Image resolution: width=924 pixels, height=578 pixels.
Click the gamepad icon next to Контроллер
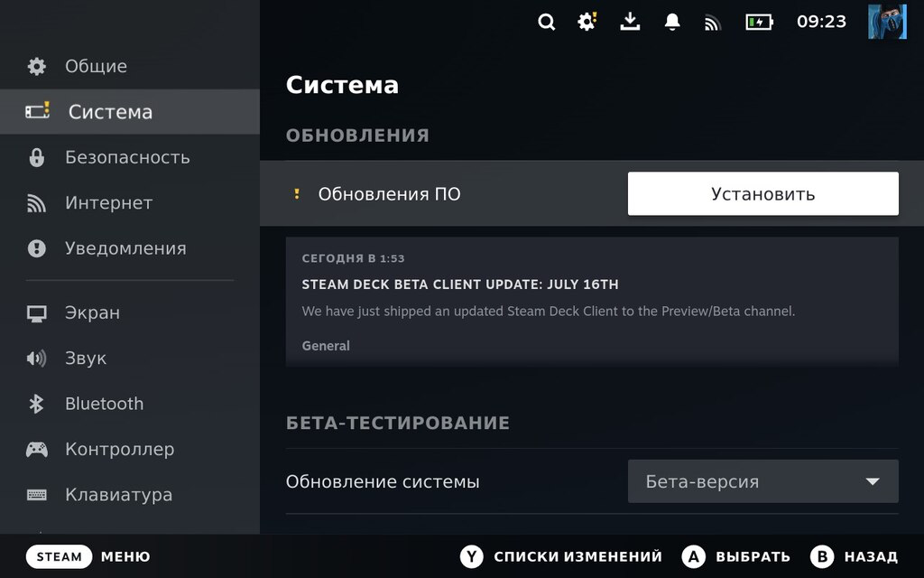(x=36, y=450)
